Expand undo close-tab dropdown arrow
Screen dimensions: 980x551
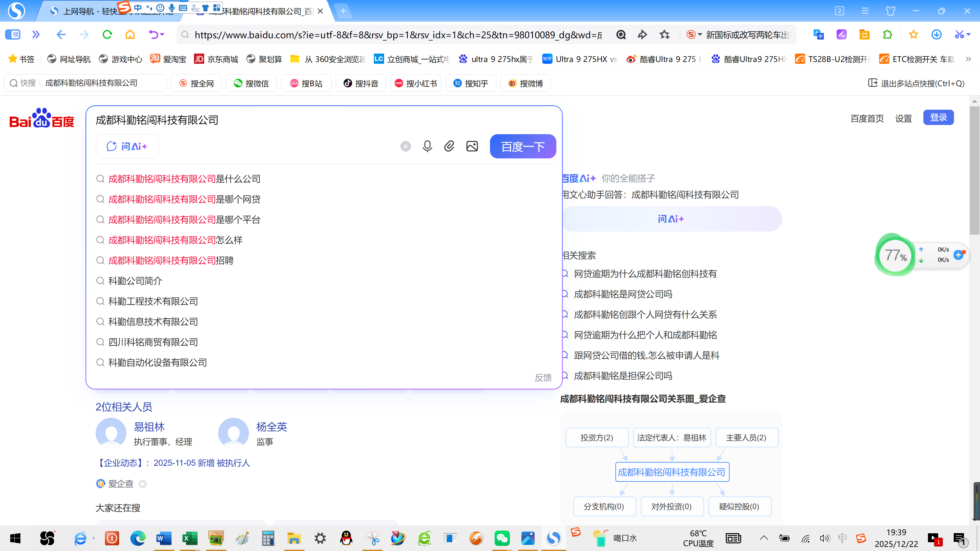pos(163,35)
